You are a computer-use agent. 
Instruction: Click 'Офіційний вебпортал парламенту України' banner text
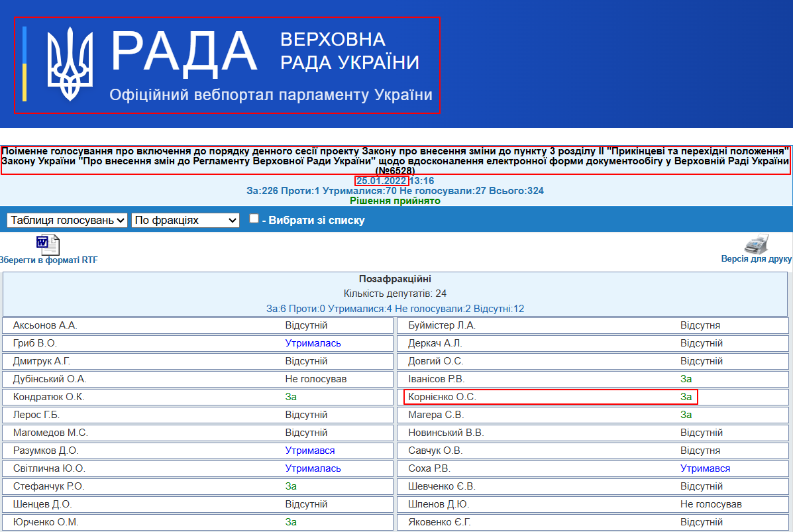pos(271,95)
